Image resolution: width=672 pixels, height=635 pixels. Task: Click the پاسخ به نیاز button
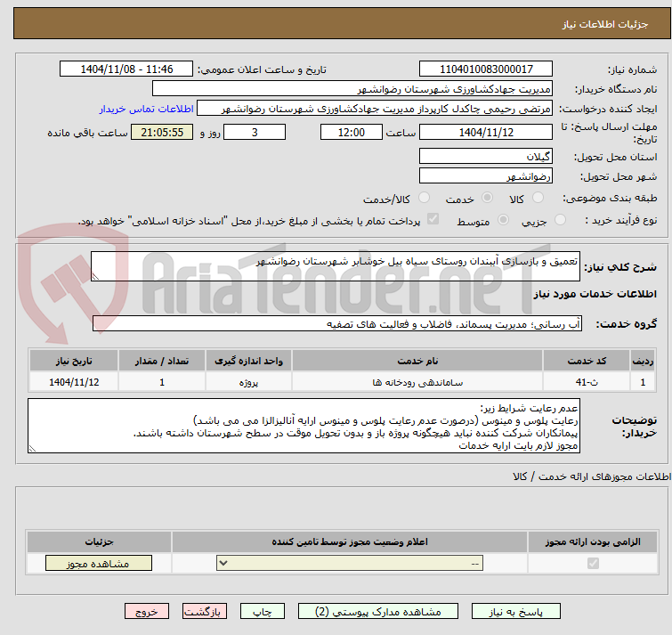[x=515, y=612]
